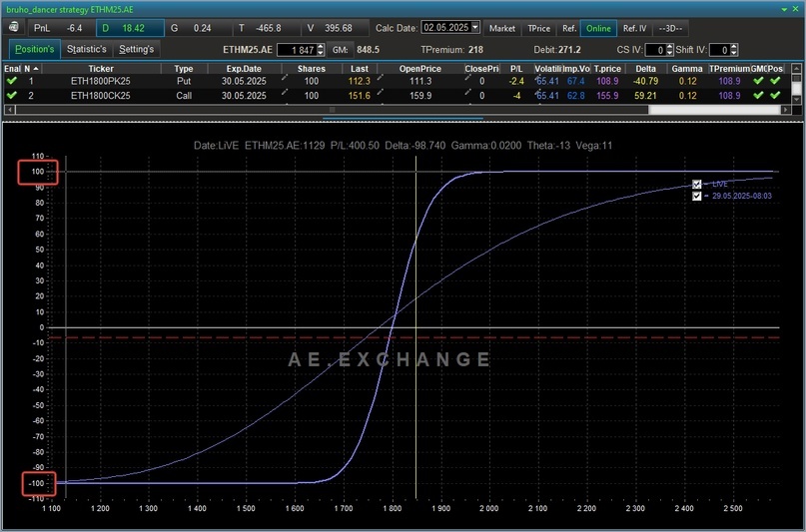The width and height of the screenshot is (806, 532).
Task: Open the Setting's tab
Action: tap(136, 49)
